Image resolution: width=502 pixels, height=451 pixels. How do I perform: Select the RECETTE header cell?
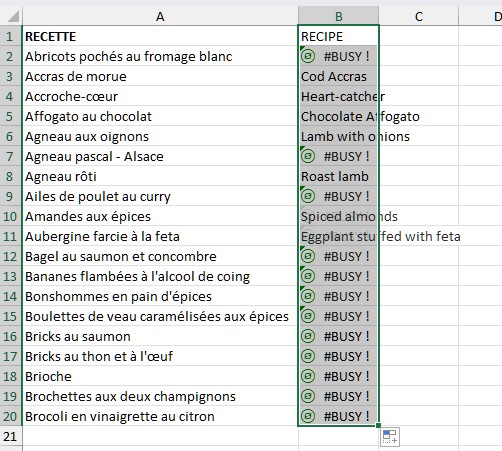point(160,36)
